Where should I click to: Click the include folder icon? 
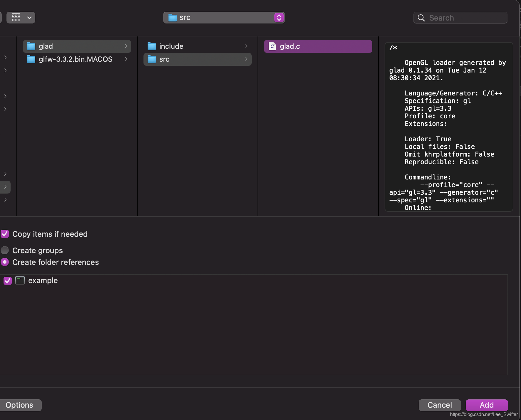(152, 46)
